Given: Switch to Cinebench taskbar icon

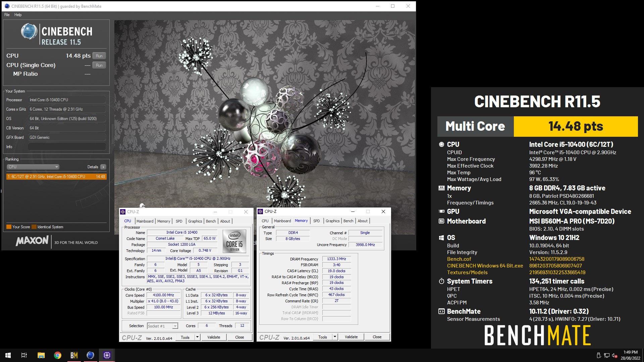Looking at the screenshot, I should (x=90, y=355).
